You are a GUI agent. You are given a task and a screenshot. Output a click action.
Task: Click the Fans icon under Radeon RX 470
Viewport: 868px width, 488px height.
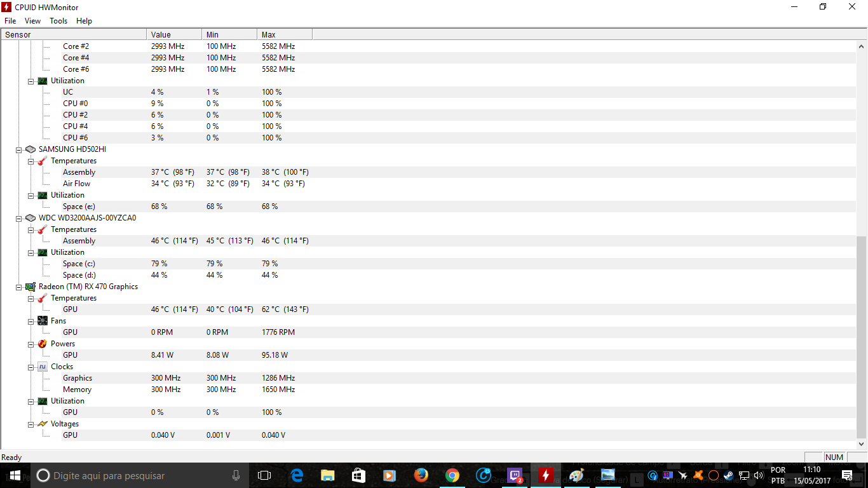[x=43, y=321]
